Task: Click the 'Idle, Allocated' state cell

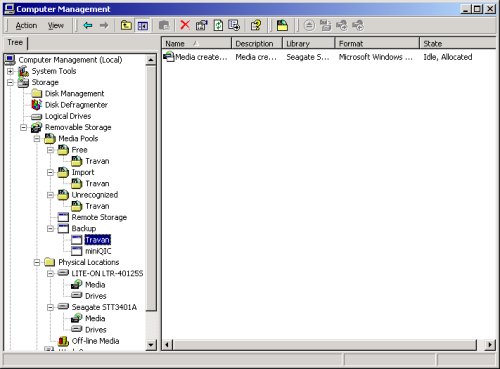Action: point(448,57)
